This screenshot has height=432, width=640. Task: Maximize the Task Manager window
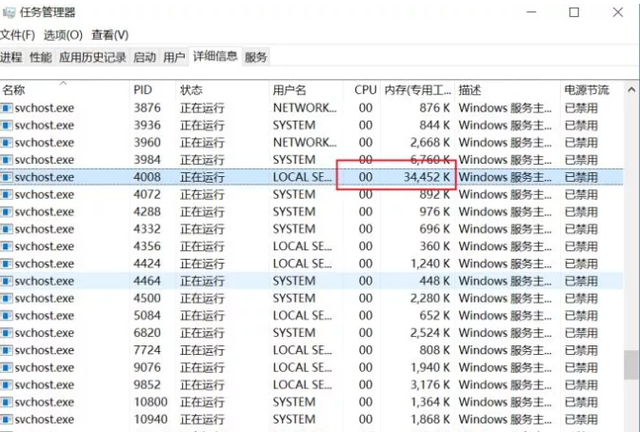574,13
